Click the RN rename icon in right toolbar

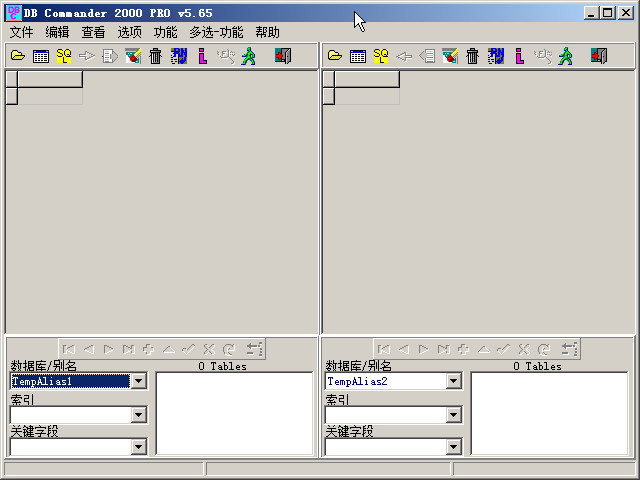(x=496, y=56)
